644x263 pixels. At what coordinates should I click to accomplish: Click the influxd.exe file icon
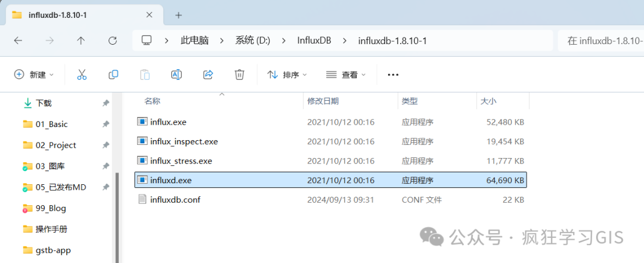click(142, 180)
